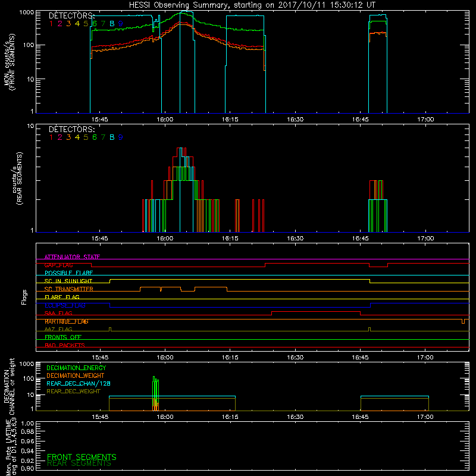Click 16:30 tick under the decimation plot
The width and height of the screenshot is (476, 476).
(295, 417)
